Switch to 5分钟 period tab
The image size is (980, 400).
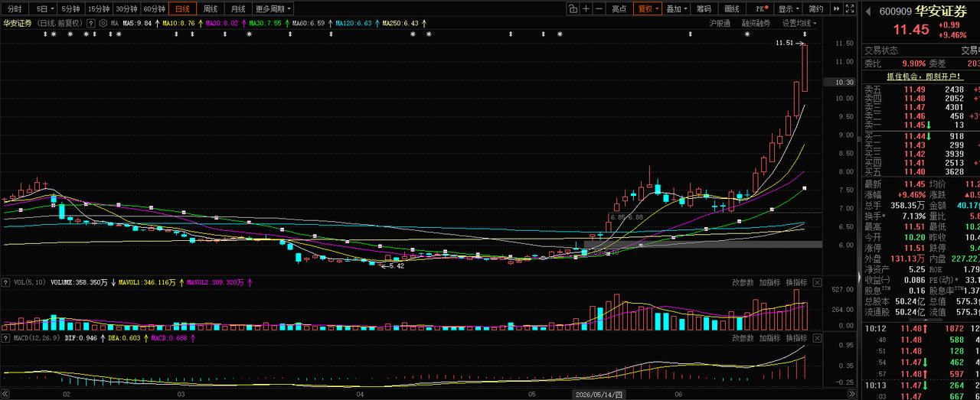(70, 9)
